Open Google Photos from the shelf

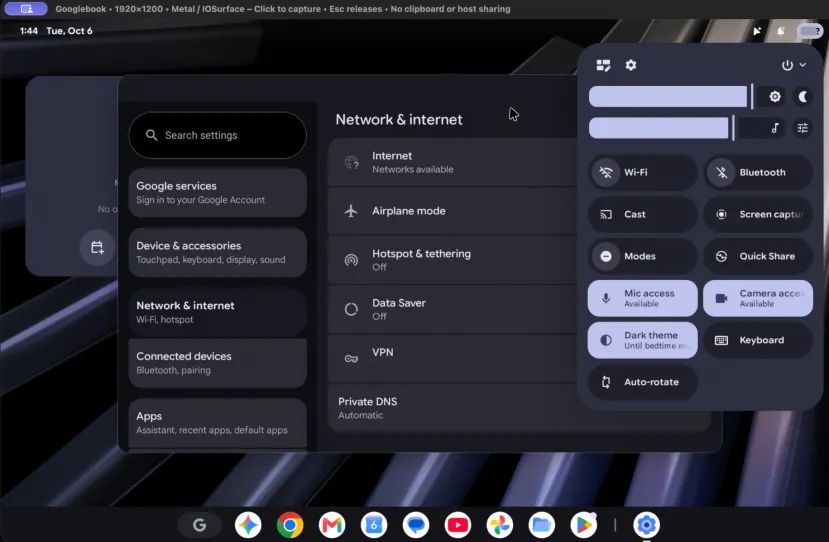[x=500, y=525]
